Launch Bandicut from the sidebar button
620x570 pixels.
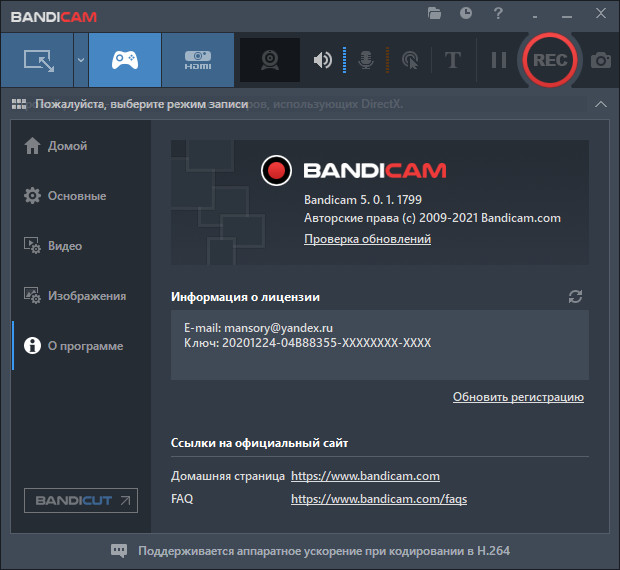(x=81, y=500)
